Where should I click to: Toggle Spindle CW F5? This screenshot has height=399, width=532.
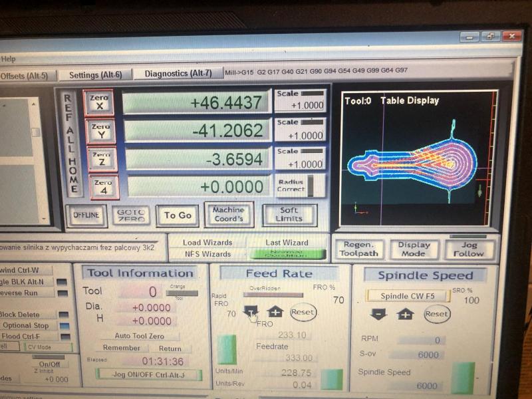(x=407, y=295)
